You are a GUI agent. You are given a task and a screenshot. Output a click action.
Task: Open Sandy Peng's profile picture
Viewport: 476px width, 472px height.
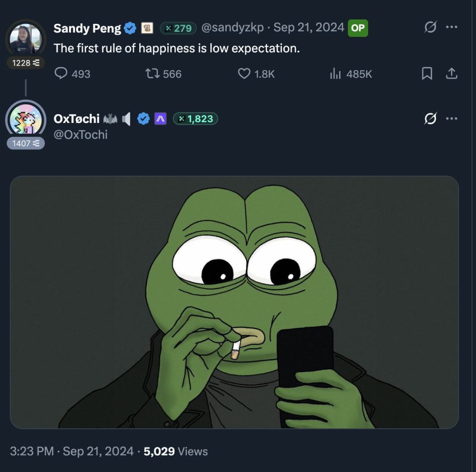(26, 39)
